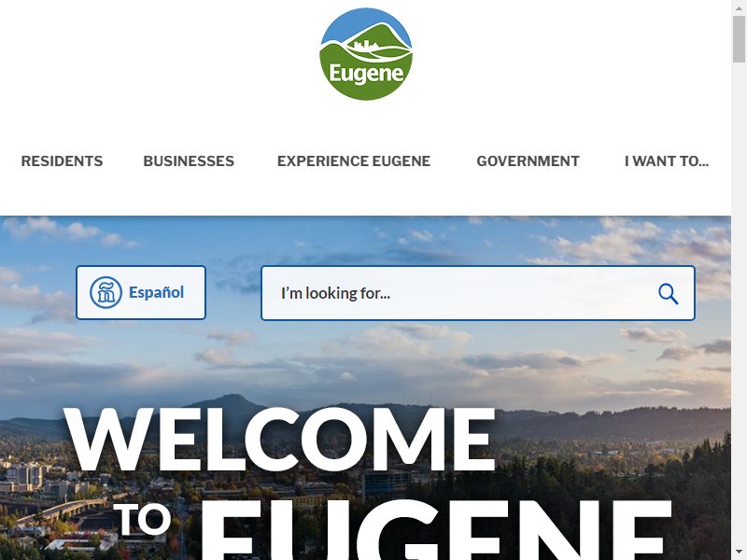Click the City of Eugene circular logo
This screenshot has height=560, width=747.
(366, 54)
